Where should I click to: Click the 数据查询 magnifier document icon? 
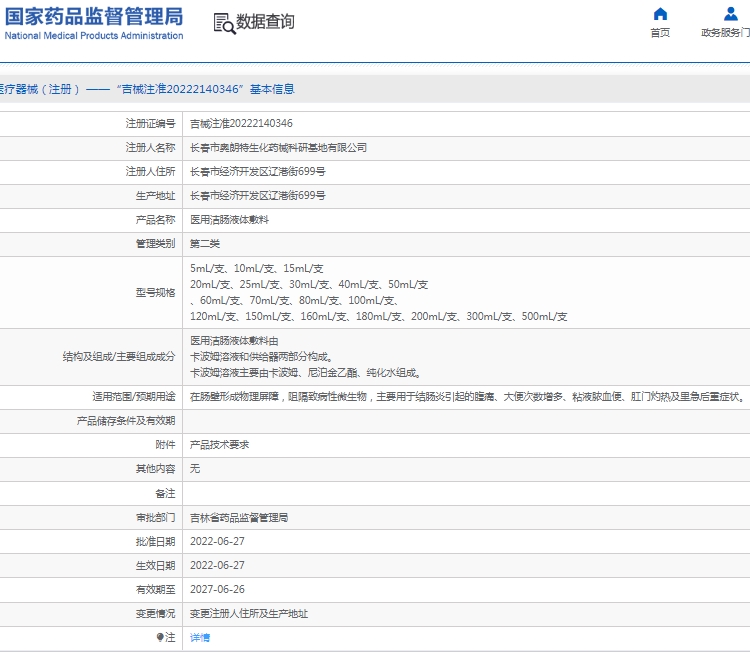[224, 23]
